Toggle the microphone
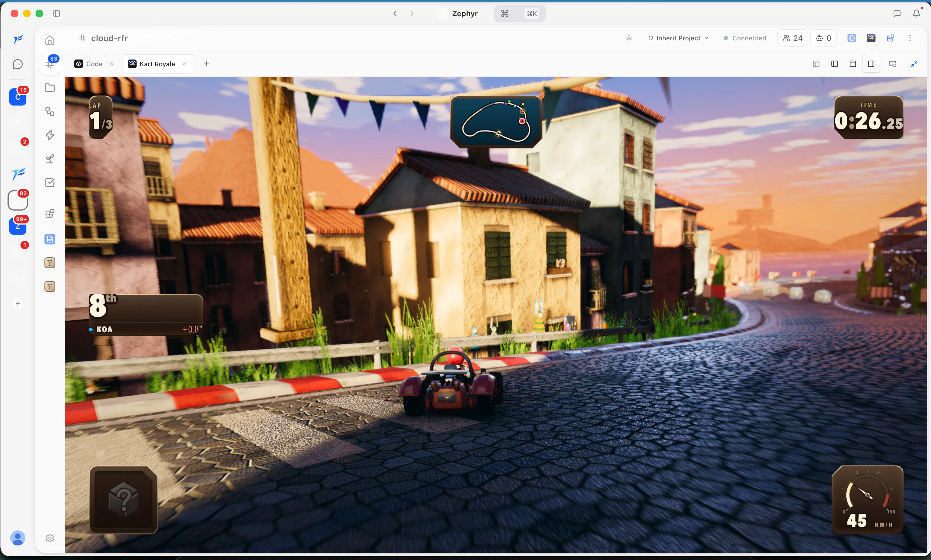The image size is (931, 560). (x=629, y=38)
